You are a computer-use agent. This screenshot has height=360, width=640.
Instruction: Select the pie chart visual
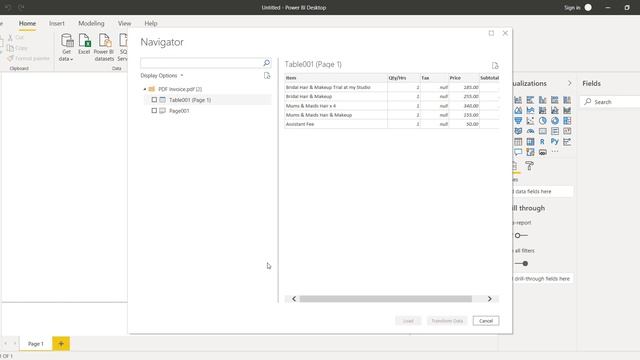point(542,121)
